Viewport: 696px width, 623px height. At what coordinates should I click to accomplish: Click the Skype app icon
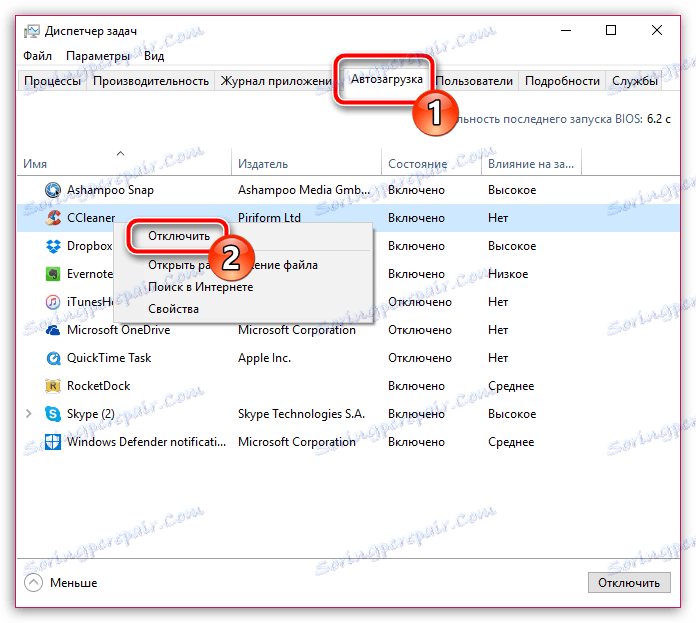pyautogui.click(x=53, y=414)
